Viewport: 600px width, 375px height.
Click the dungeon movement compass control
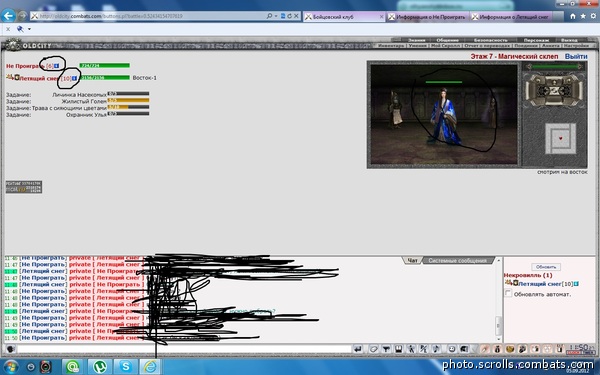point(554,91)
